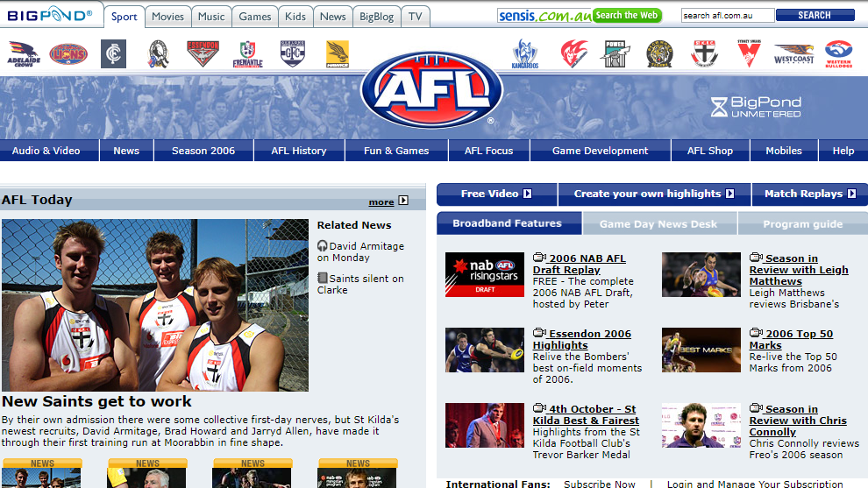Open Season in Review with Chris Connolly link
Screen dimensions: 868x488
798,420
